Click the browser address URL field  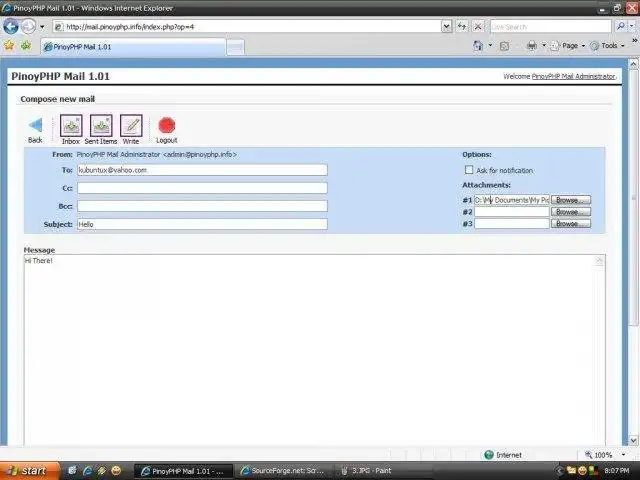point(247,27)
